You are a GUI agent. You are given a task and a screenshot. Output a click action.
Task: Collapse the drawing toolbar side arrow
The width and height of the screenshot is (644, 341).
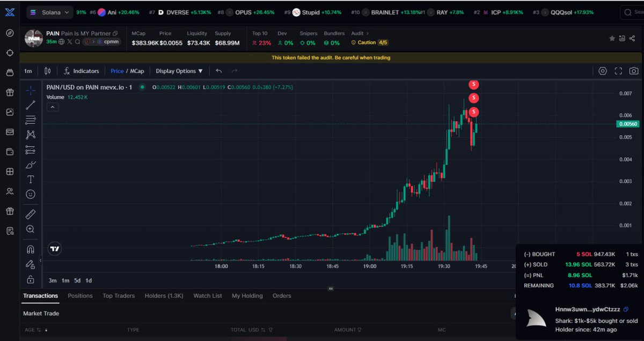[x=40, y=261]
